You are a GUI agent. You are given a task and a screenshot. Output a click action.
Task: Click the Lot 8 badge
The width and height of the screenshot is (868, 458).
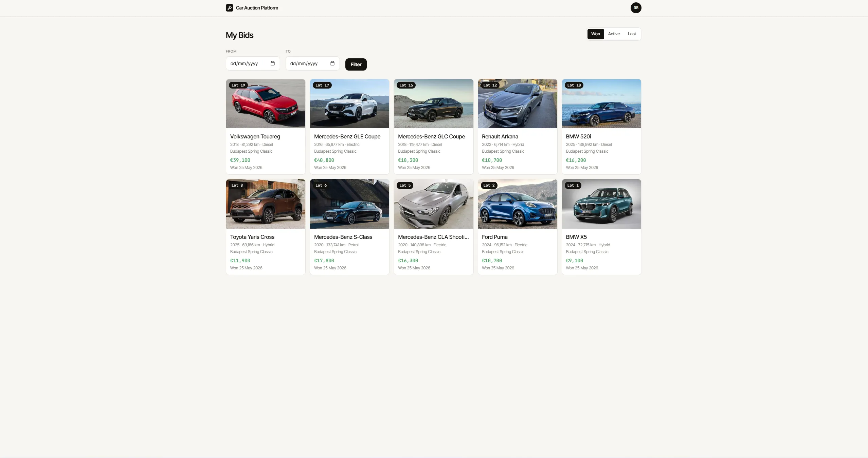click(237, 185)
